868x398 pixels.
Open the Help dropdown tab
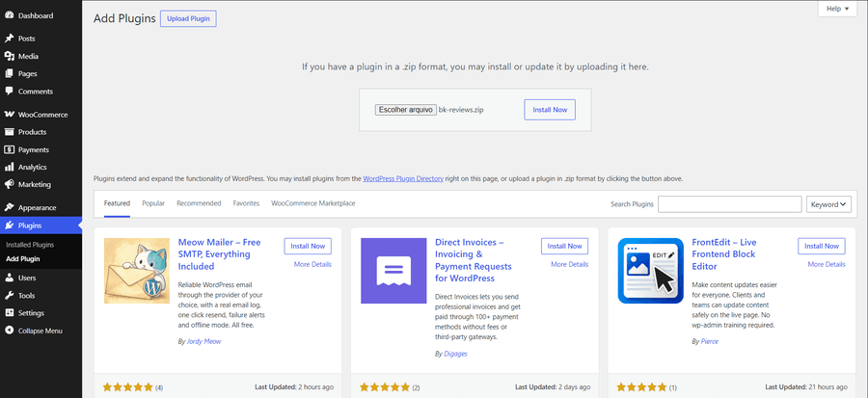click(837, 9)
